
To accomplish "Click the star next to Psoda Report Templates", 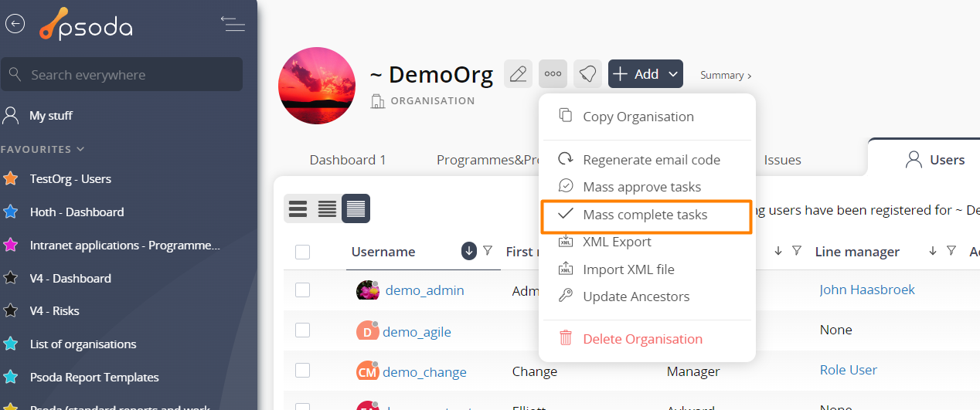I will [x=11, y=378].
